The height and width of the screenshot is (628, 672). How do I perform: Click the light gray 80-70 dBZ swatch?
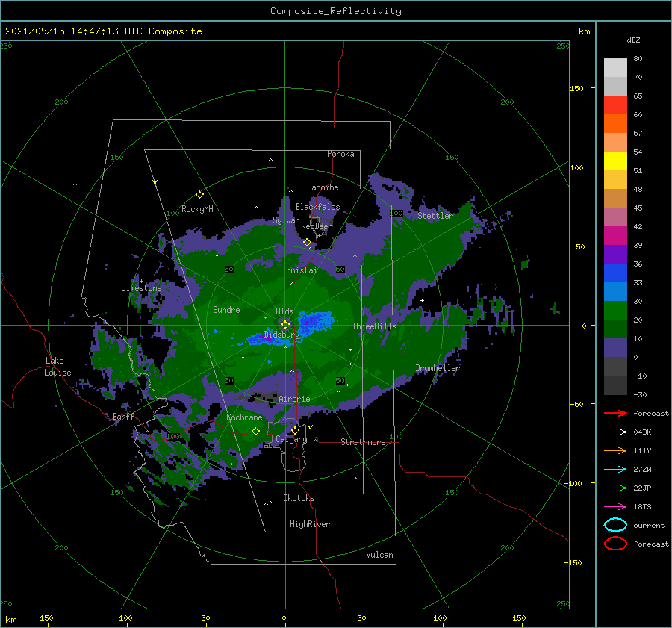click(615, 68)
